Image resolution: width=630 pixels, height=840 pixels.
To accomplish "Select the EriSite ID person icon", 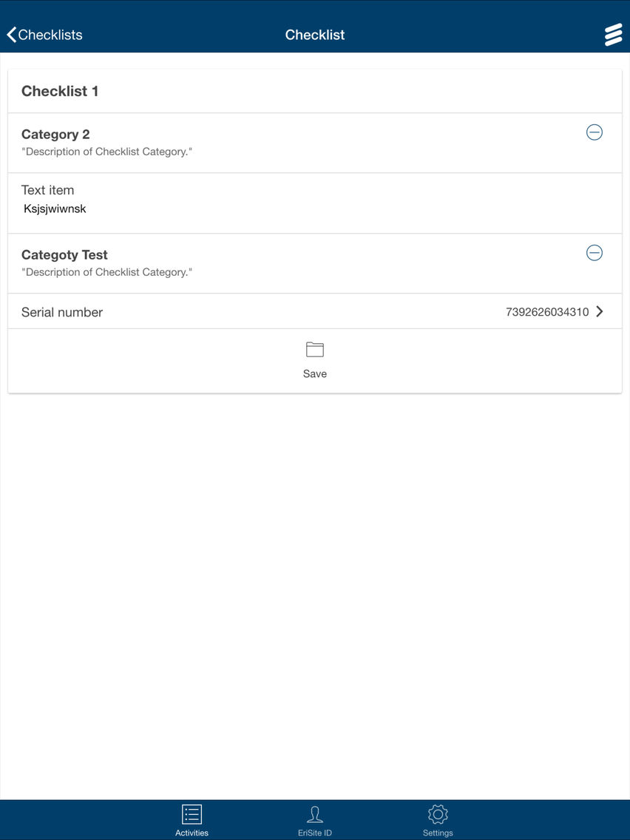I will click(x=314, y=814).
